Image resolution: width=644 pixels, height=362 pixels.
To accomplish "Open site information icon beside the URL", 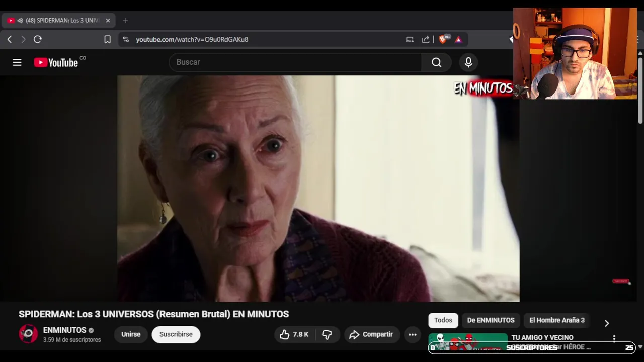I will click(126, 39).
